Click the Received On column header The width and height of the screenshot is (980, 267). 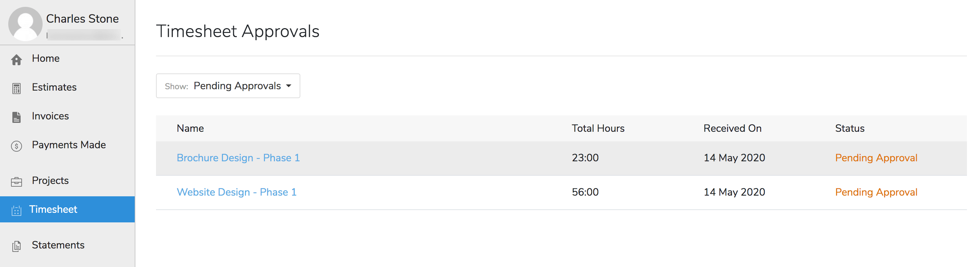pos(732,128)
